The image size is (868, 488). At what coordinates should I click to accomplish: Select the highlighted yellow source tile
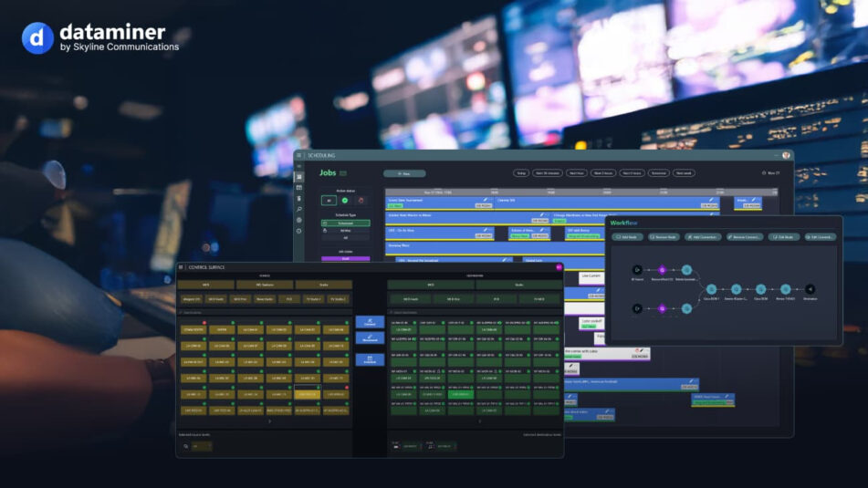(x=309, y=394)
